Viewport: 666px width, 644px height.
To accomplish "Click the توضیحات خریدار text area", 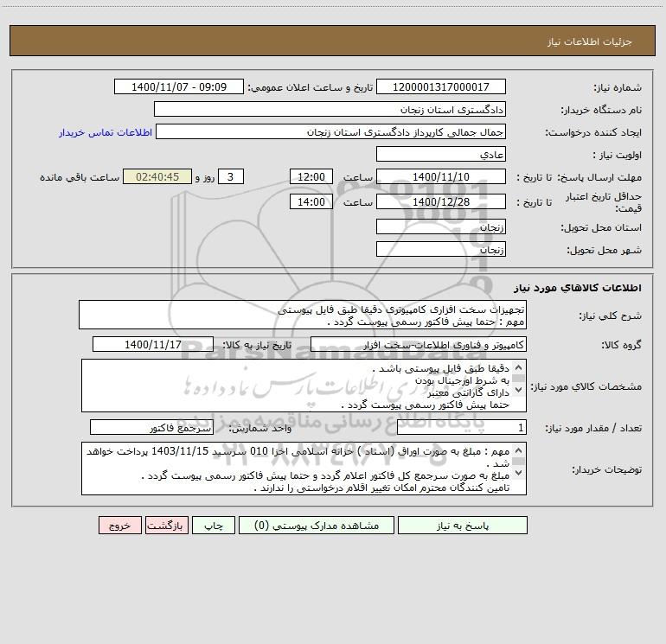I will tap(304, 469).
